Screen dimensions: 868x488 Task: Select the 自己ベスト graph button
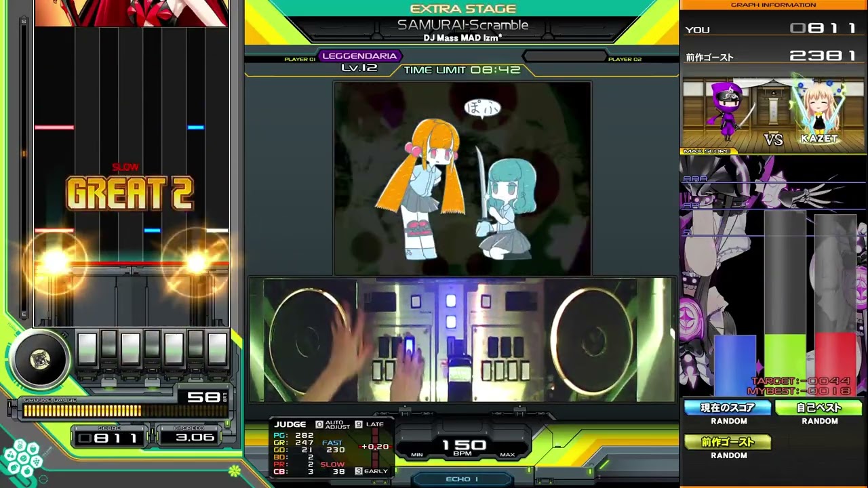coord(818,407)
